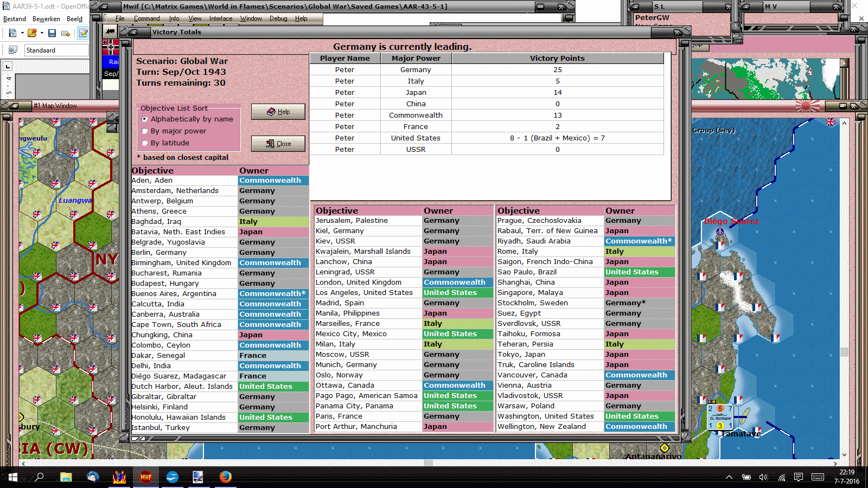
Task: Select 'London, United Kingdom' objective
Action: (x=404, y=282)
